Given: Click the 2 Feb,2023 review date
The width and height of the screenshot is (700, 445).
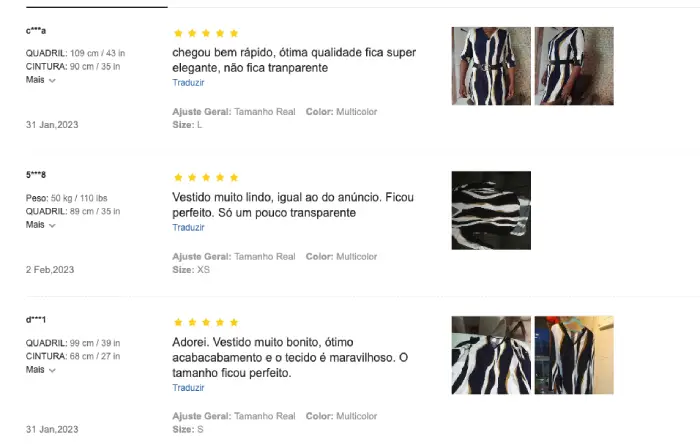Looking at the screenshot, I should click(50, 270).
